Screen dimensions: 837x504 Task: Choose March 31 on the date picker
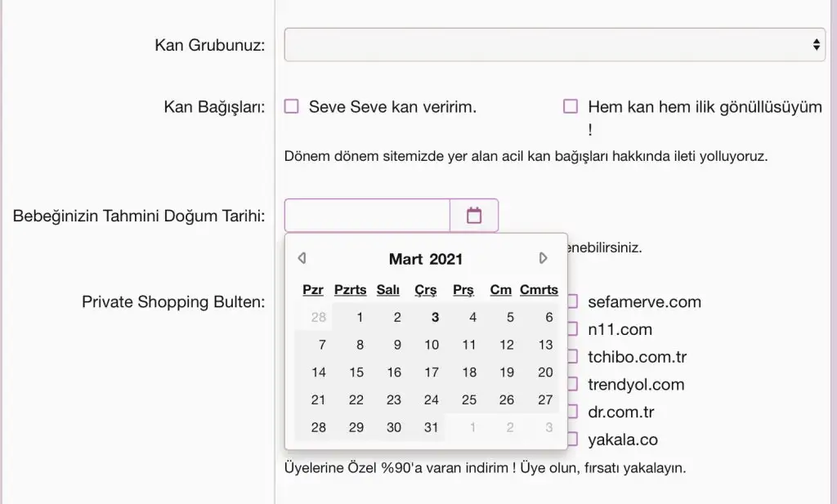point(431,427)
